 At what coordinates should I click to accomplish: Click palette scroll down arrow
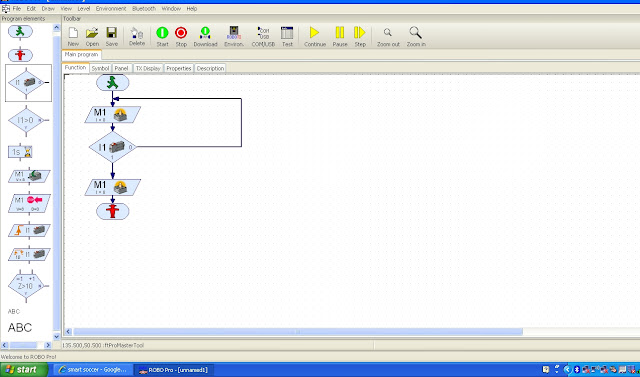(57, 337)
